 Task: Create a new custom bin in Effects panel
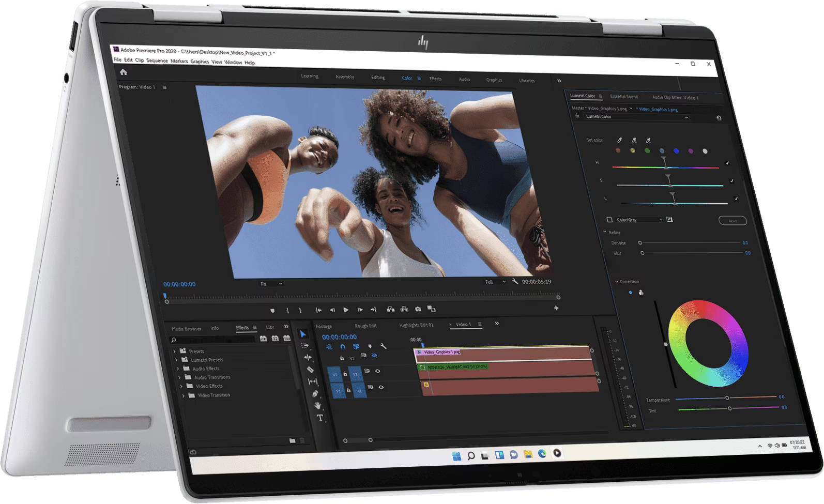pos(292,440)
